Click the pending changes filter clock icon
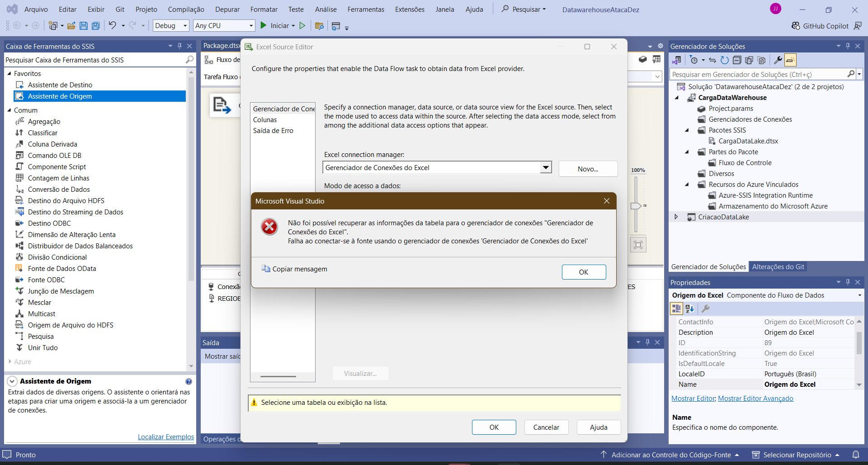The height and width of the screenshot is (465, 868). coord(694,60)
